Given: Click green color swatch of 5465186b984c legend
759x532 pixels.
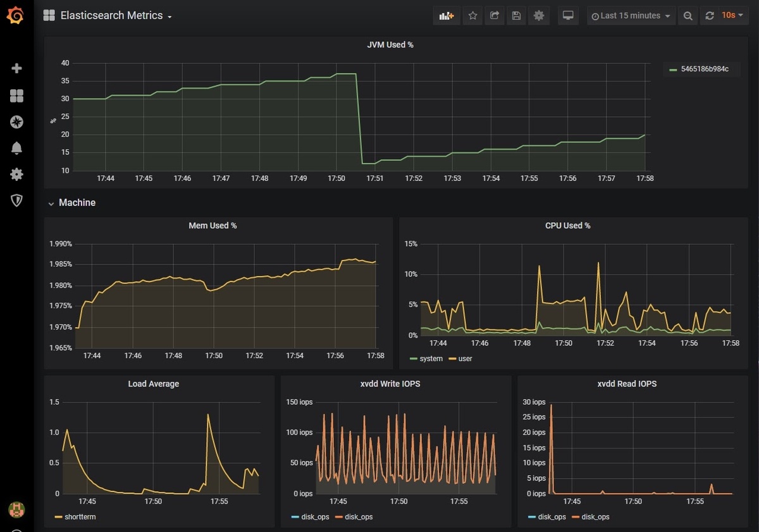Looking at the screenshot, I should pyautogui.click(x=674, y=70).
